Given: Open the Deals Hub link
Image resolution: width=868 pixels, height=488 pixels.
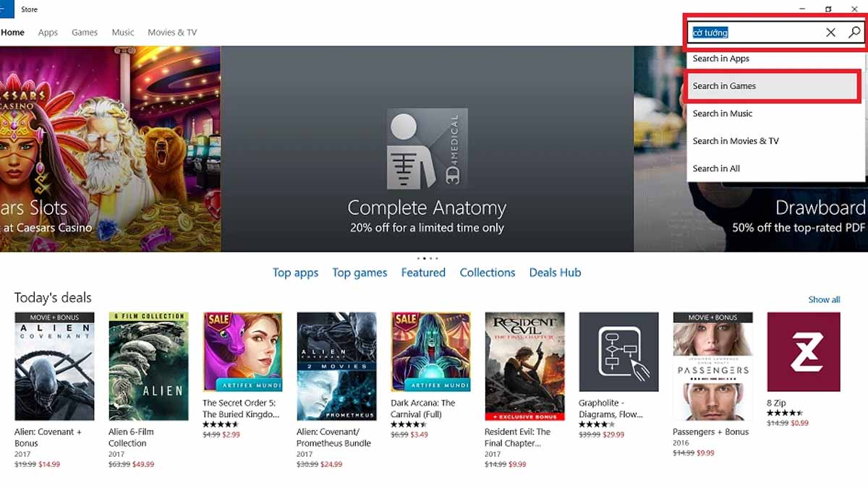Looking at the screenshot, I should coord(555,273).
